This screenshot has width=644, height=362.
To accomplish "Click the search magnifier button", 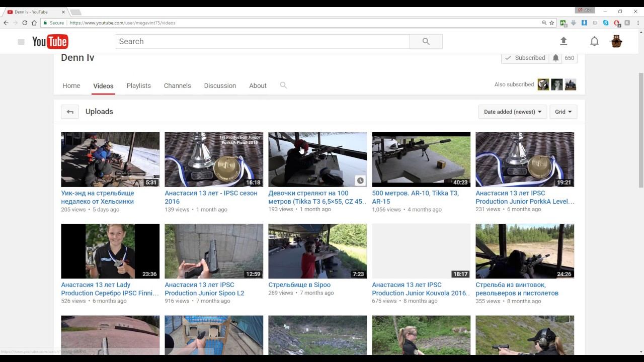I will tap(426, 42).
